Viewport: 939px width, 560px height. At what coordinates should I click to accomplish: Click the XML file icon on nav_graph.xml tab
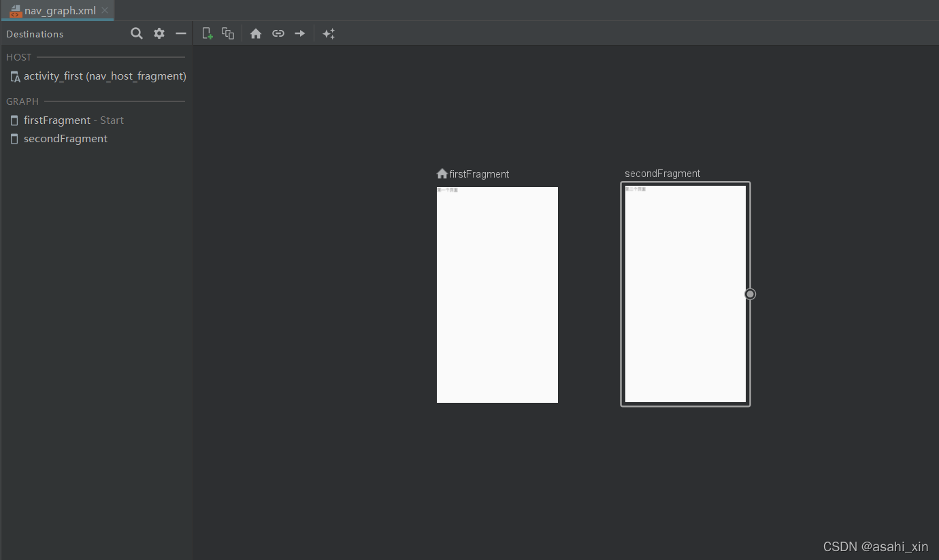pos(16,10)
